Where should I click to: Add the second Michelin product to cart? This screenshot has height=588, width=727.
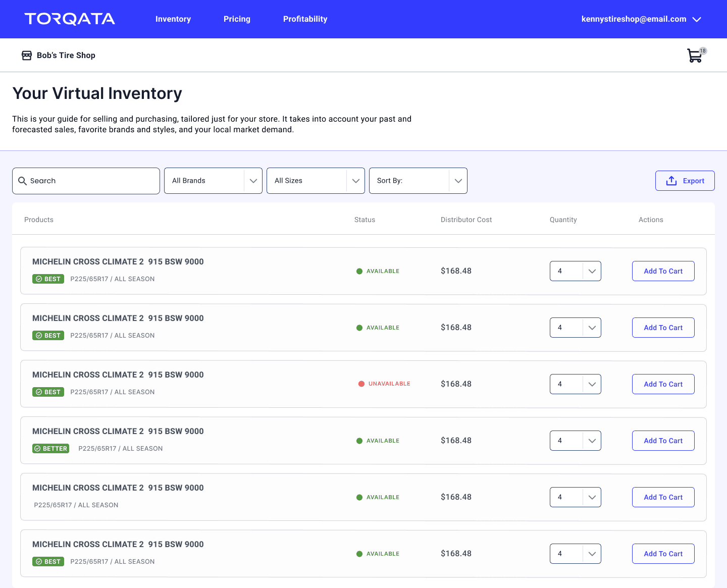click(x=663, y=328)
